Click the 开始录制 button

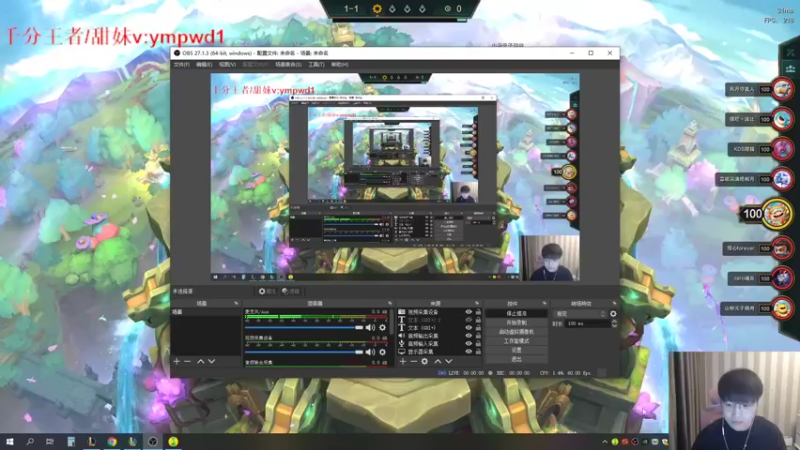point(516,322)
